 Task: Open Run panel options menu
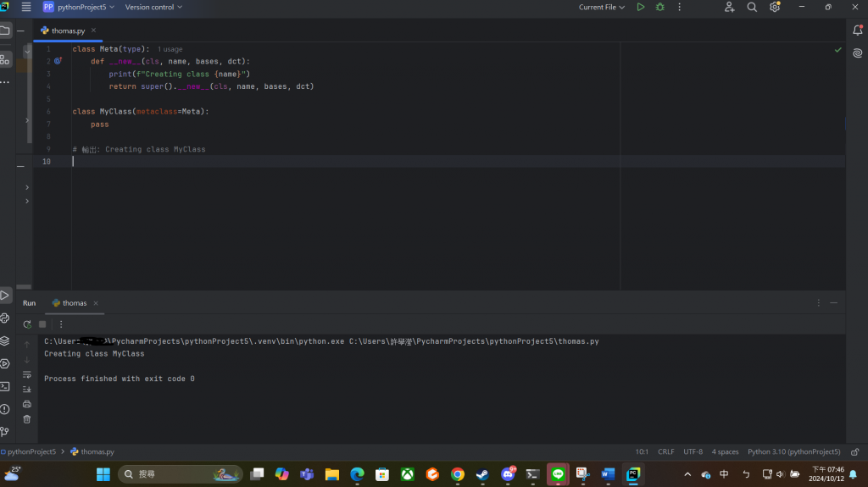click(x=819, y=302)
